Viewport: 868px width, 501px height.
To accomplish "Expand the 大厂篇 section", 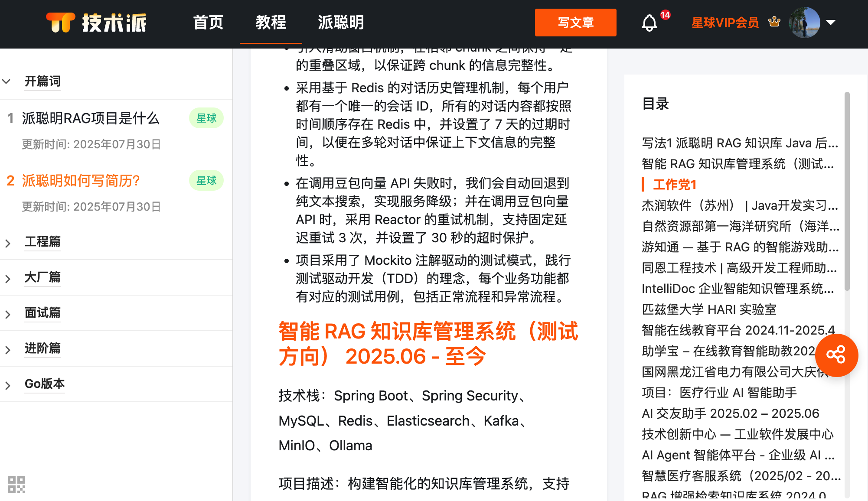I will click(7, 279).
